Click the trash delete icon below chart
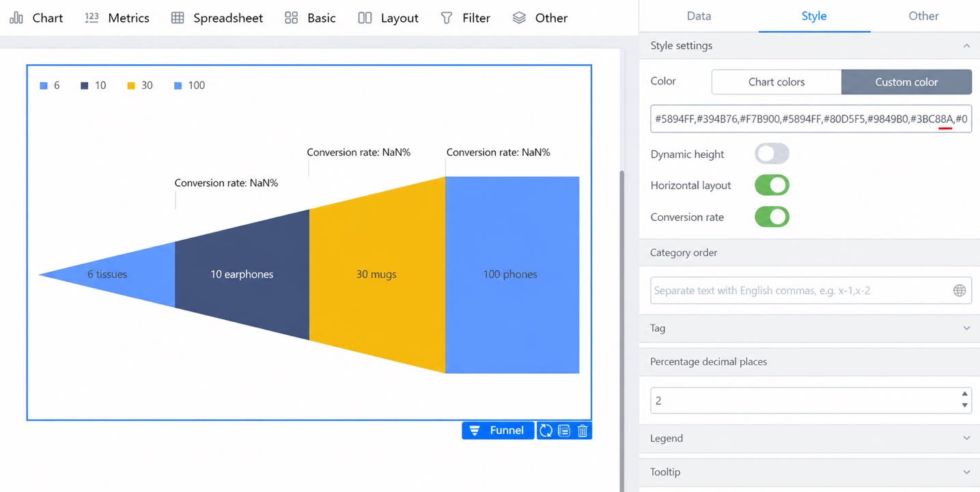Image resolution: width=980 pixels, height=492 pixels. pyautogui.click(x=583, y=430)
